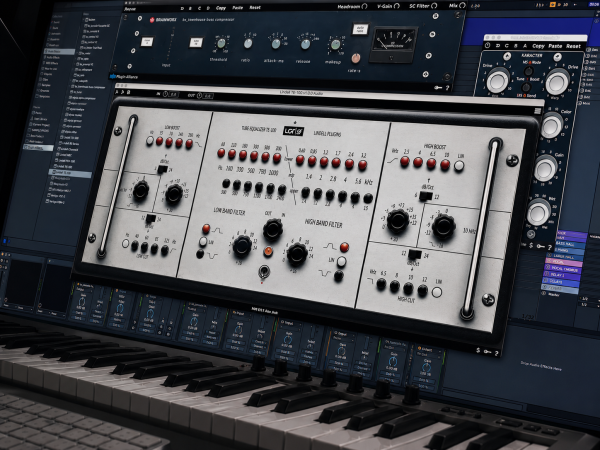The image size is (600, 450).
Task: Open the Lindell plugin hamburger menu icon
Action: click(x=538, y=111)
